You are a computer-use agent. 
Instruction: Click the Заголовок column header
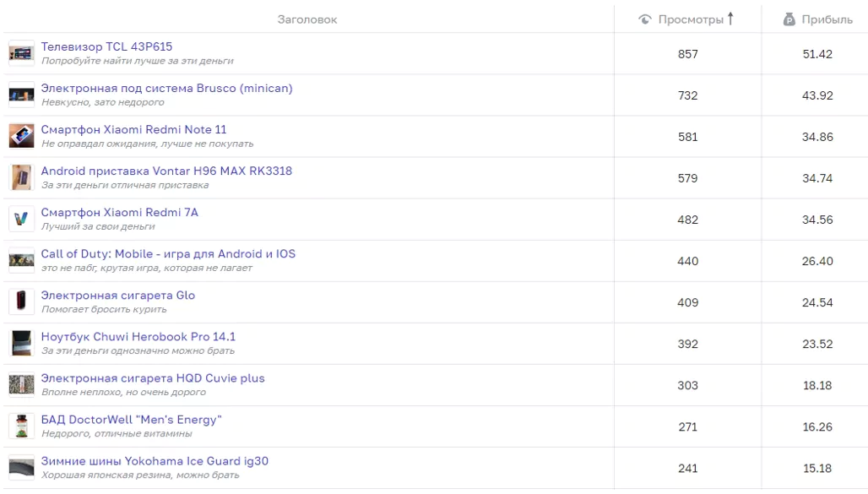(x=307, y=19)
